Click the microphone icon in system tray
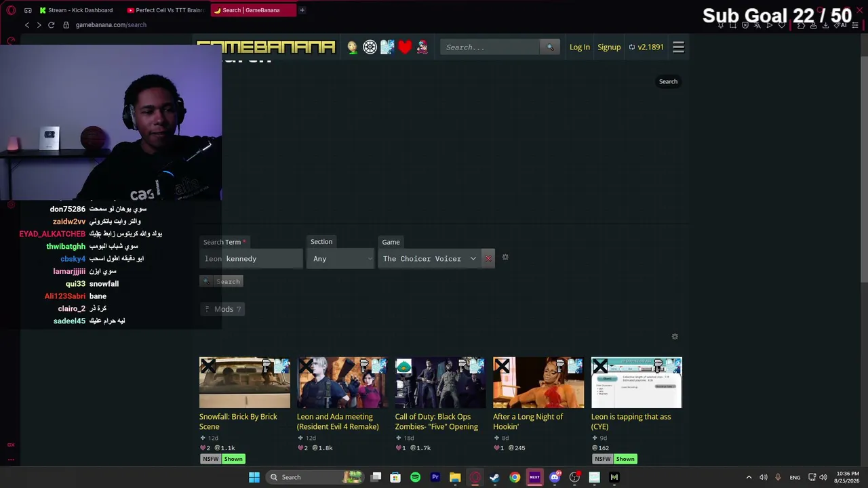 click(778, 477)
